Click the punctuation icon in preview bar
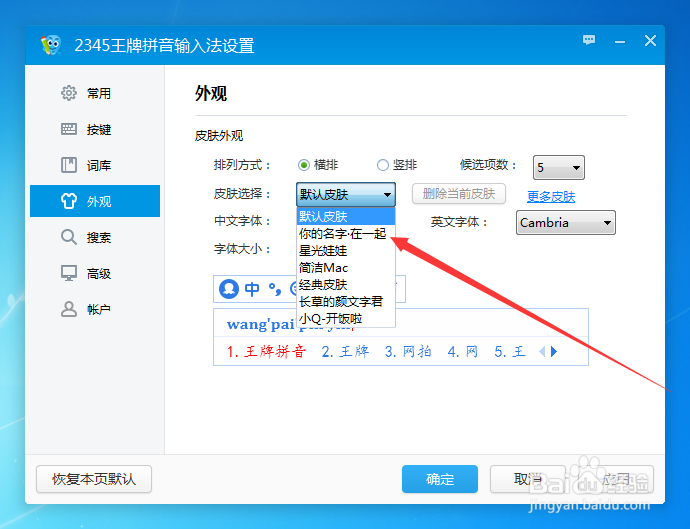 [275, 289]
